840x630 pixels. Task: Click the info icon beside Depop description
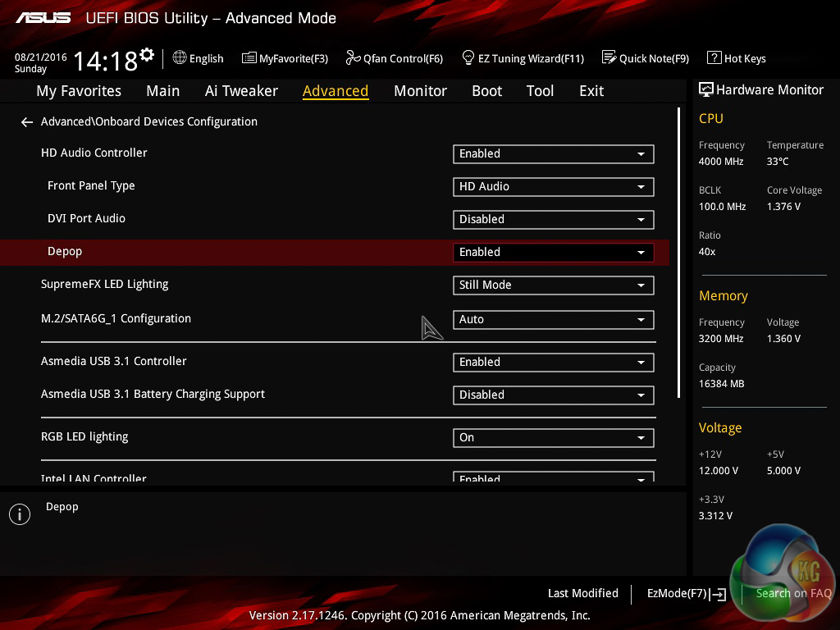(20, 514)
